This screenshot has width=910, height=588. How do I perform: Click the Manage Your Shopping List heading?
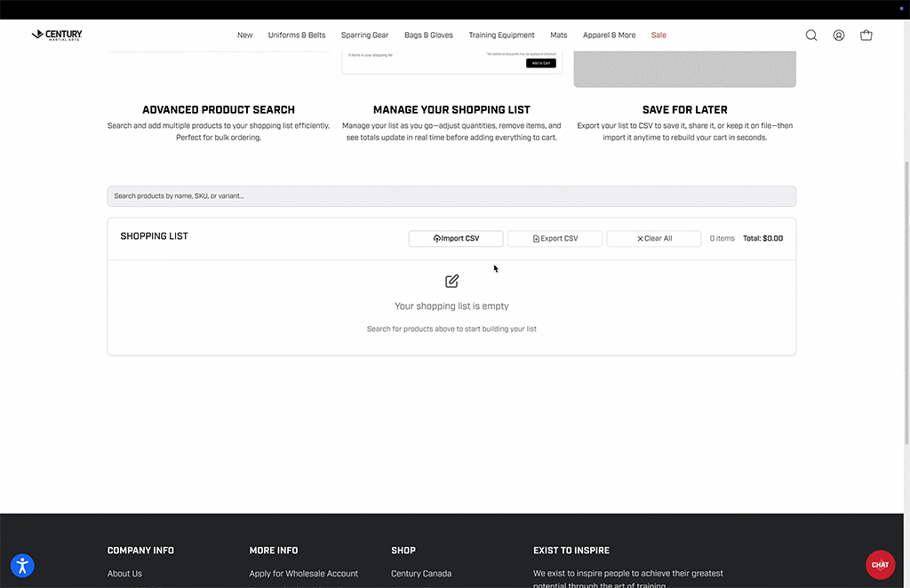(451, 109)
